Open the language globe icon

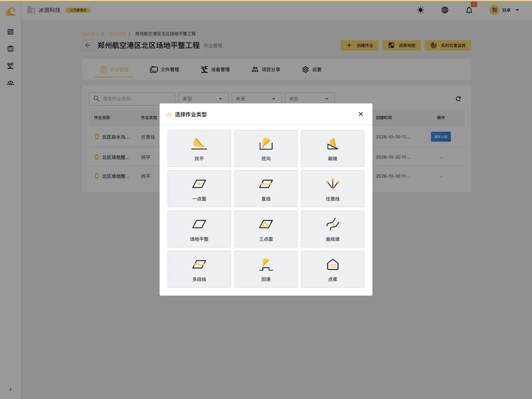[445, 10]
